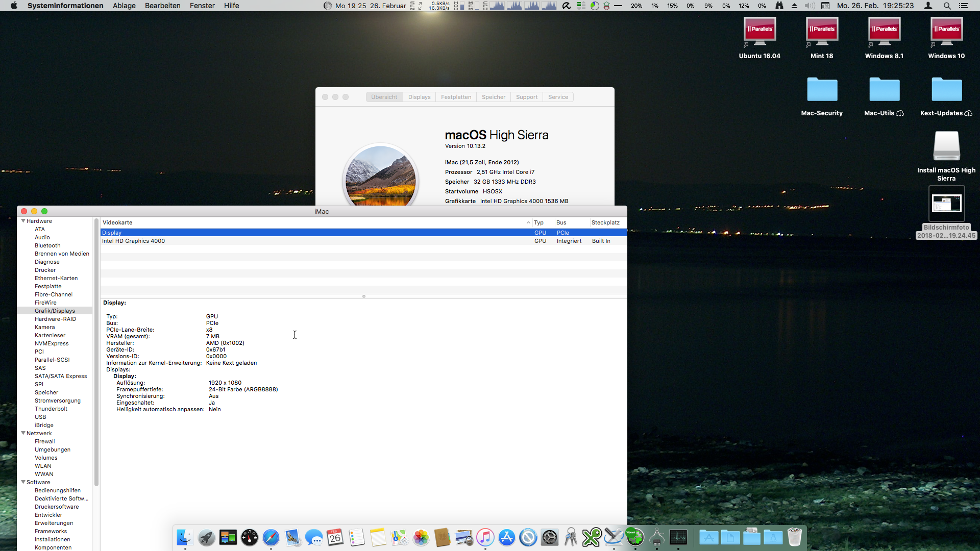Open Keychain Access keys icon
This screenshot has height=551, width=980.
(x=571, y=537)
